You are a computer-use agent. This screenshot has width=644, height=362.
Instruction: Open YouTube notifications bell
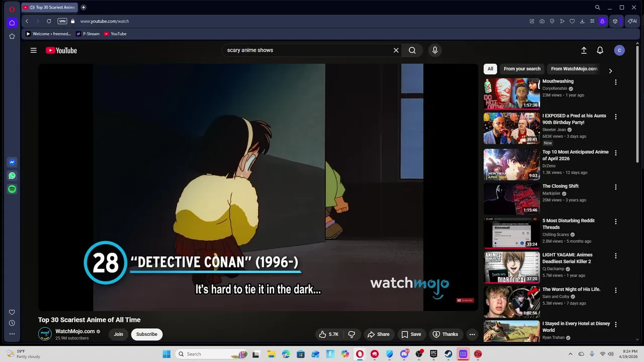[x=600, y=50]
